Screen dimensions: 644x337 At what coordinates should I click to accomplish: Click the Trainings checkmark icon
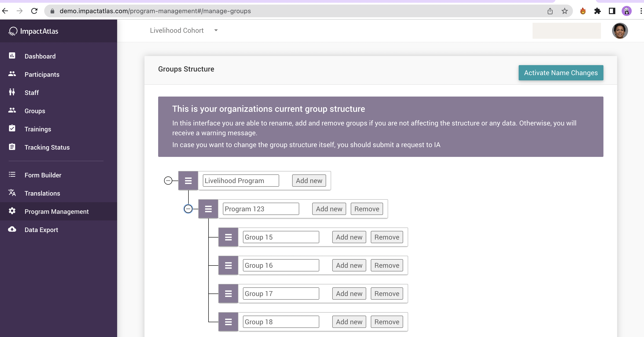click(12, 128)
